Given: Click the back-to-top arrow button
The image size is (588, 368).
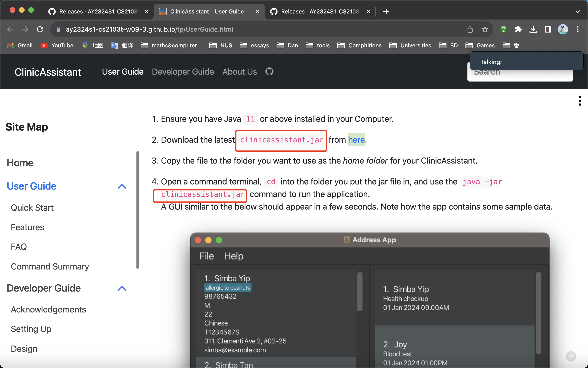Looking at the screenshot, I should tap(571, 356).
